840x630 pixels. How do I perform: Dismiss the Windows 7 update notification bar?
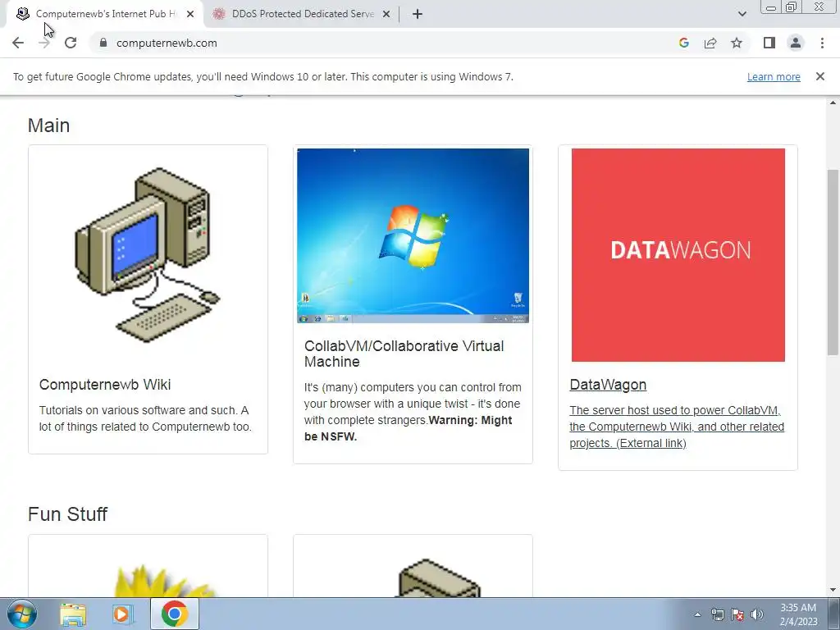click(x=820, y=76)
